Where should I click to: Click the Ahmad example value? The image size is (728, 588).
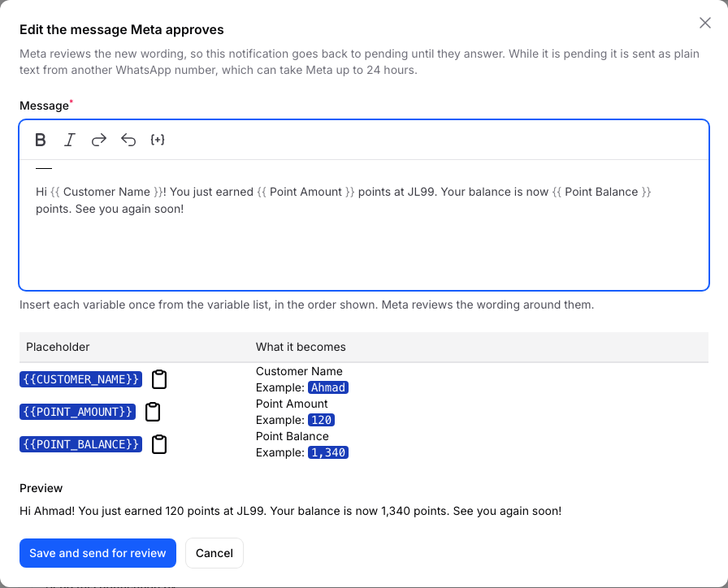point(328,387)
